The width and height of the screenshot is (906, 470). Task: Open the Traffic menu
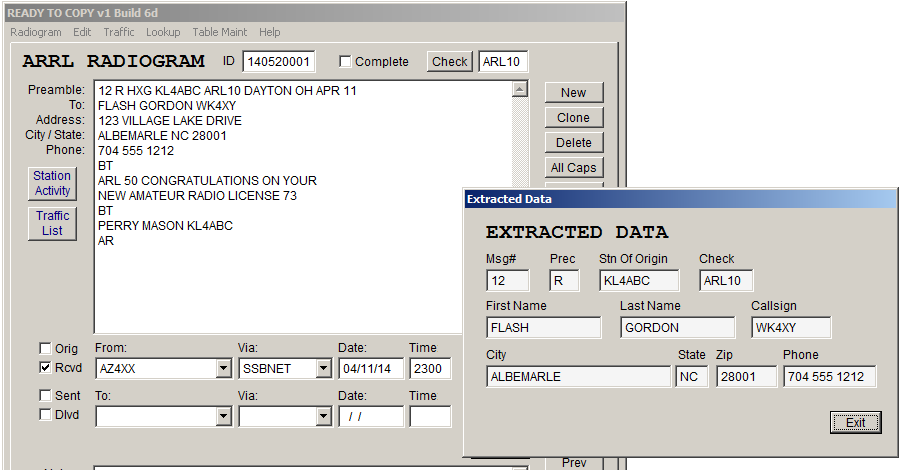coord(118,32)
